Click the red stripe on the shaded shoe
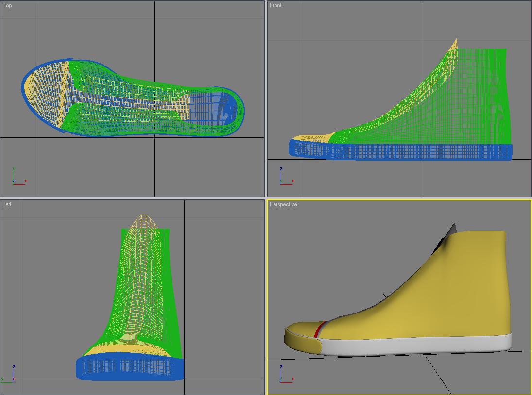Screen dimensions: 532x395 318,329
